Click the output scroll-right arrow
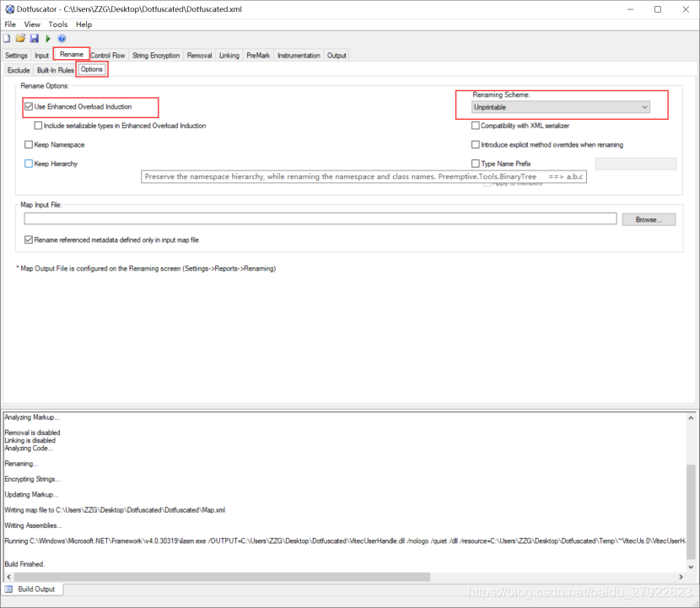The height and width of the screenshot is (608, 700). click(681, 577)
